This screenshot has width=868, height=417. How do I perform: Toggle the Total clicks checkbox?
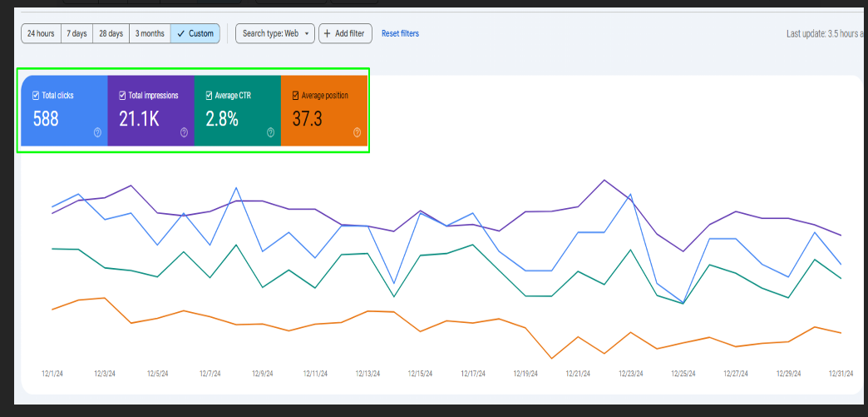coord(36,96)
